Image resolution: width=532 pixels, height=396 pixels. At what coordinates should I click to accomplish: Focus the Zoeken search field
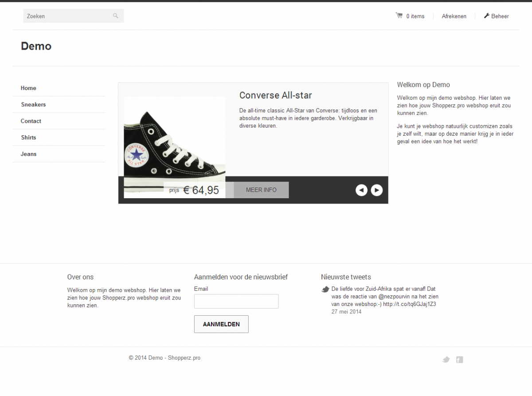[66, 16]
